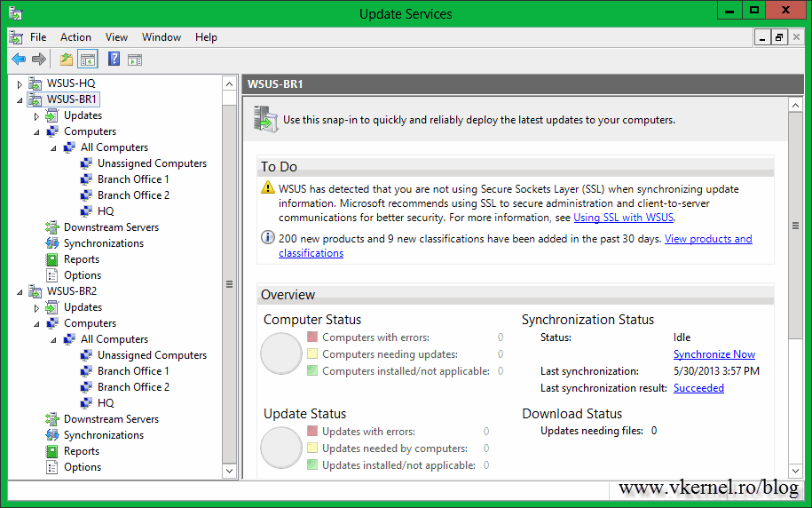Click the Synchronize Now link

(x=714, y=354)
